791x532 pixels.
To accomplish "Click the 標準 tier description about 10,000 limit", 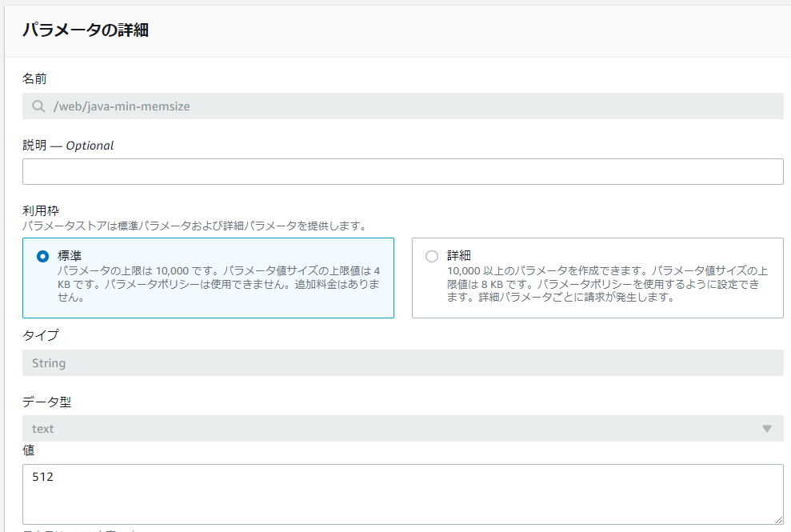I will 218,284.
